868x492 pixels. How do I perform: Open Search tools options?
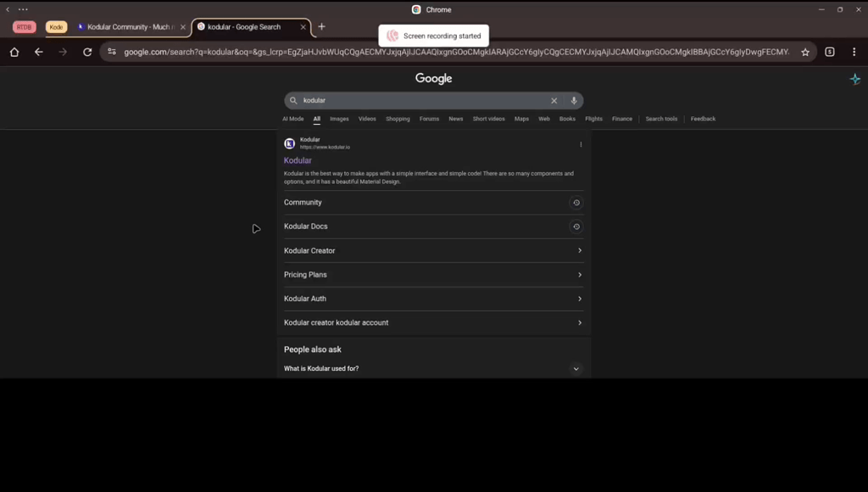click(661, 119)
